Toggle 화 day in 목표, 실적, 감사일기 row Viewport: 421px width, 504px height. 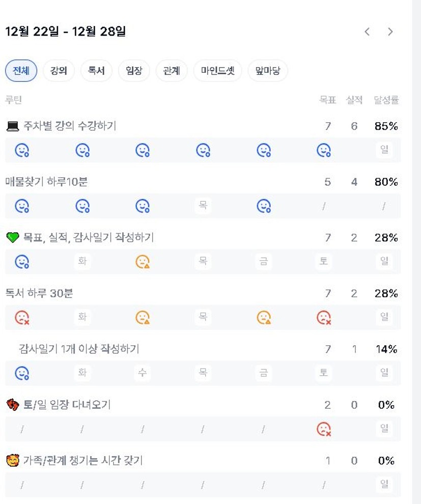(82, 262)
